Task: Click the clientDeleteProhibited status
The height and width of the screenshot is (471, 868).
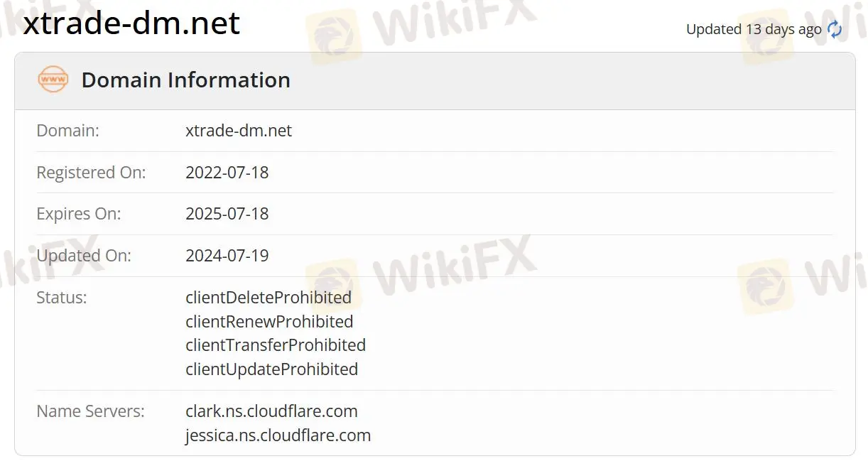Action: tap(268, 297)
